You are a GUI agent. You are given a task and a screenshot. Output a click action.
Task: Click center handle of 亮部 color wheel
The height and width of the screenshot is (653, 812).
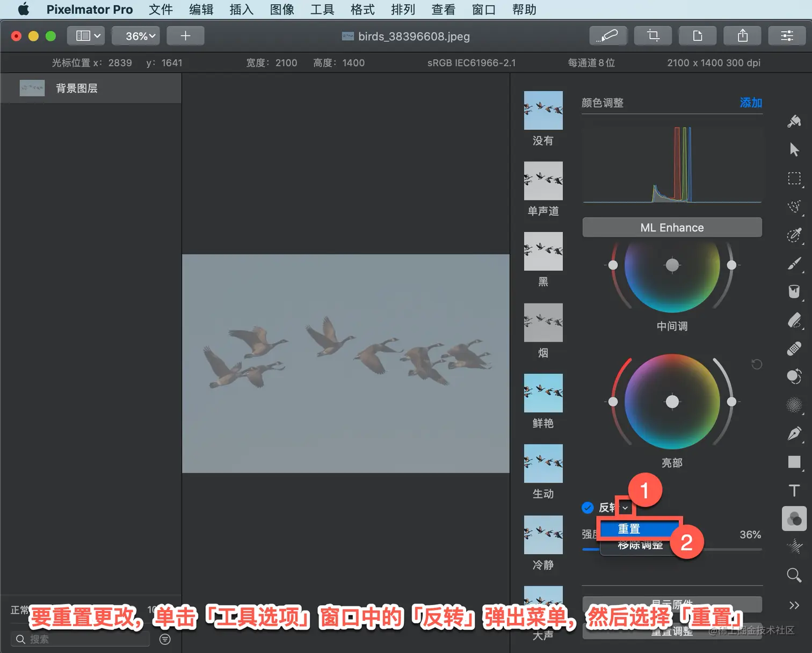(x=672, y=401)
